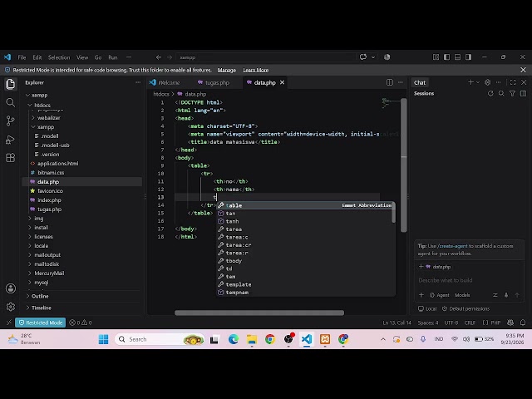Open Run and Debug view
Image resolution: width=532 pixels, height=399 pixels.
click(x=11, y=140)
